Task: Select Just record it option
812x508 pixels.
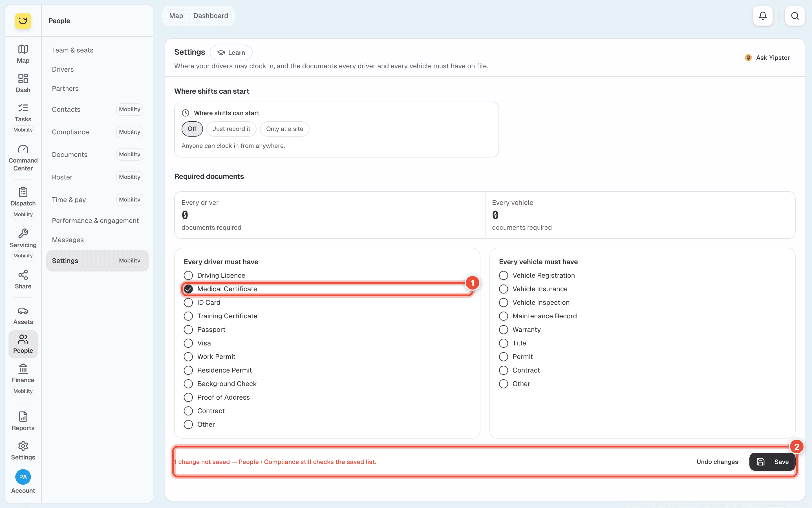Action: pyautogui.click(x=231, y=129)
